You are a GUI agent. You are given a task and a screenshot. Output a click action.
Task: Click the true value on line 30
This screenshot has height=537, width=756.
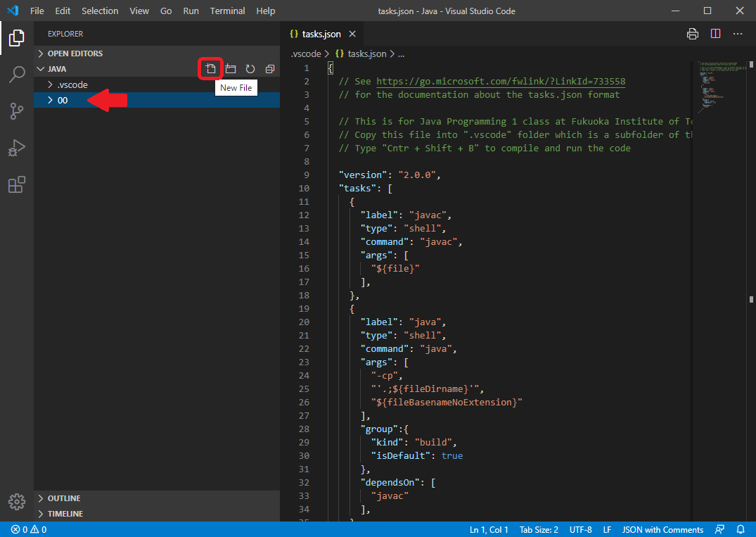[x=451, y=455]
